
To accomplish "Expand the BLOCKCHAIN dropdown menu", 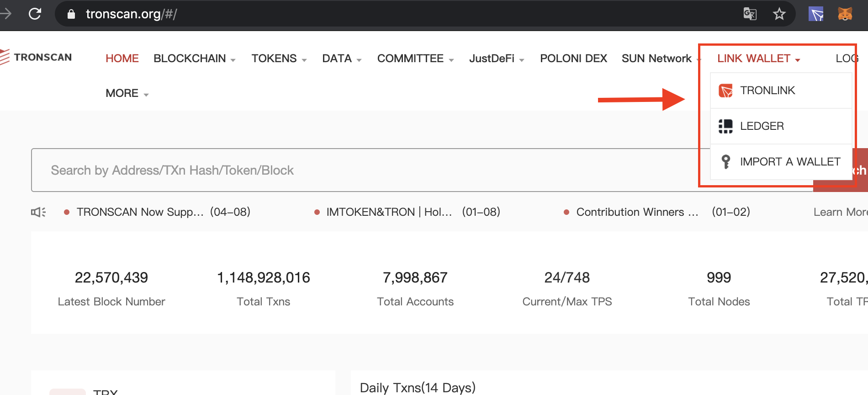I will click(x=194, y=59).
